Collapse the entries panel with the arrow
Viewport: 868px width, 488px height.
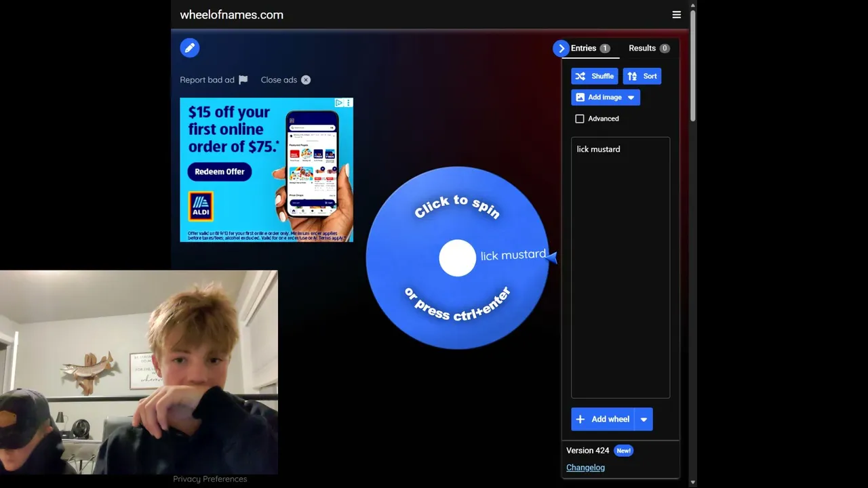point(561,48)
